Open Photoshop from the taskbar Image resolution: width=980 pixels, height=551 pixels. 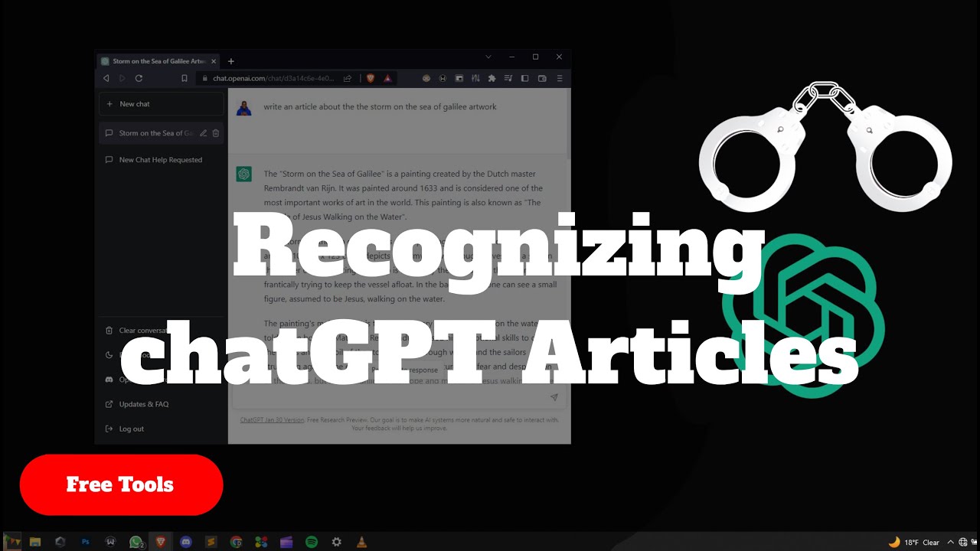point(86,542)
